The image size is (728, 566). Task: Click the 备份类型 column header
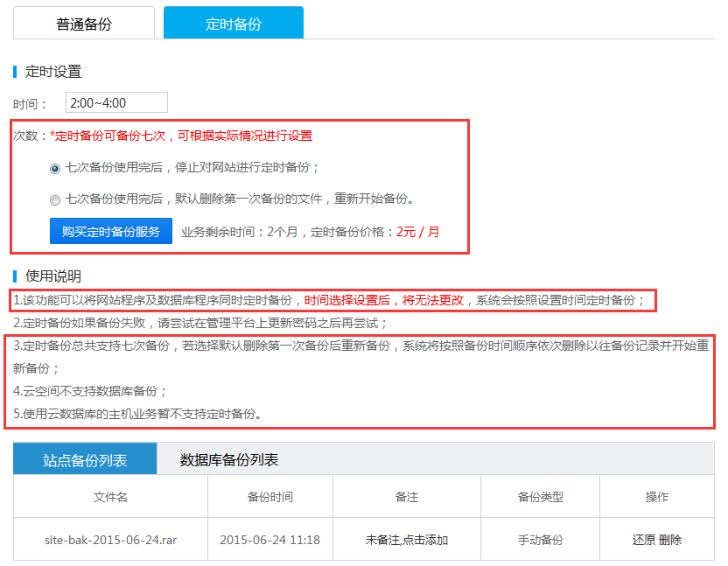pos(540,497)
